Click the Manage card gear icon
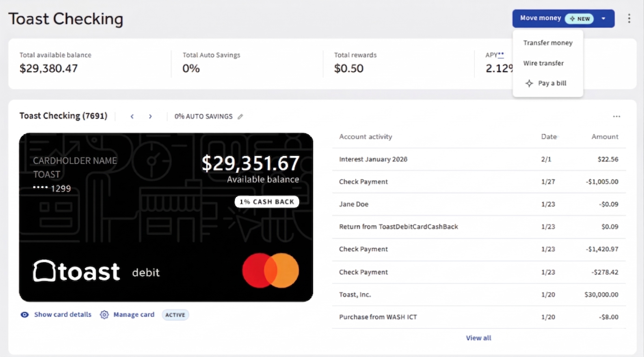 coord(104,314)
